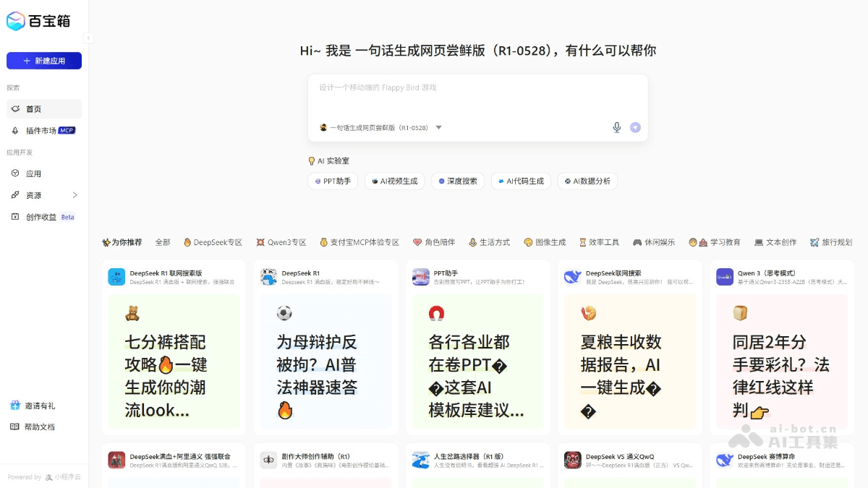Click the 邀请有礼 gift icon
The height and width of the screenshot is (488, 868).
16,405
